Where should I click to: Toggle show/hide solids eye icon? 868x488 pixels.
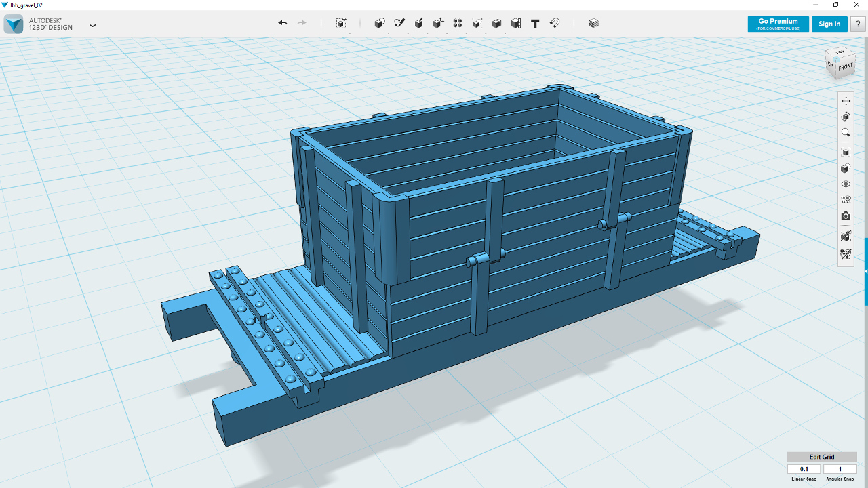tap(846, 184)
